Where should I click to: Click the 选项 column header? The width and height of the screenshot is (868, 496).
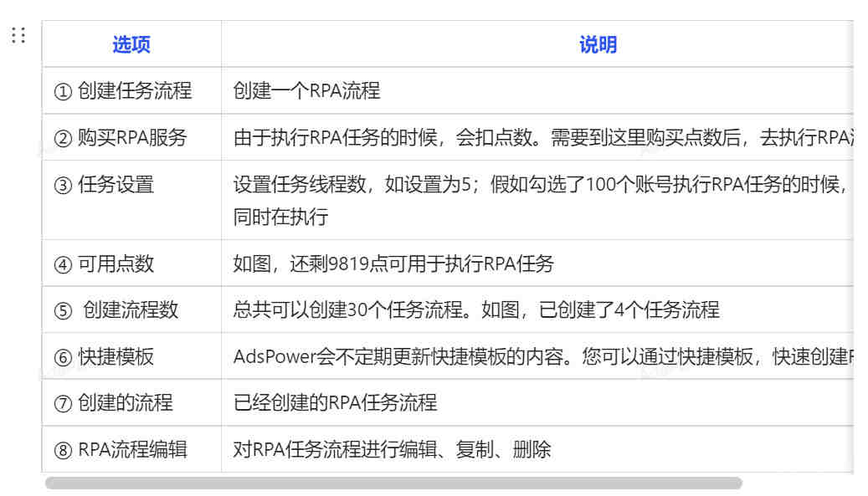[x=131, y=44]
